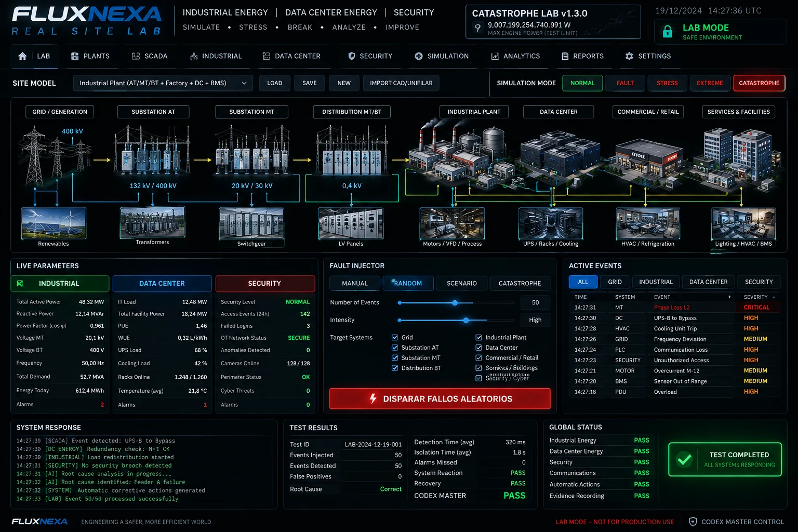Click the Intensity slider handle

pos(466,321)
